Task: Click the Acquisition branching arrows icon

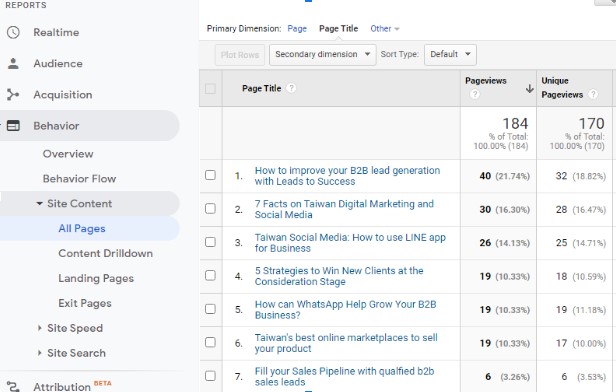Action: 13,95
